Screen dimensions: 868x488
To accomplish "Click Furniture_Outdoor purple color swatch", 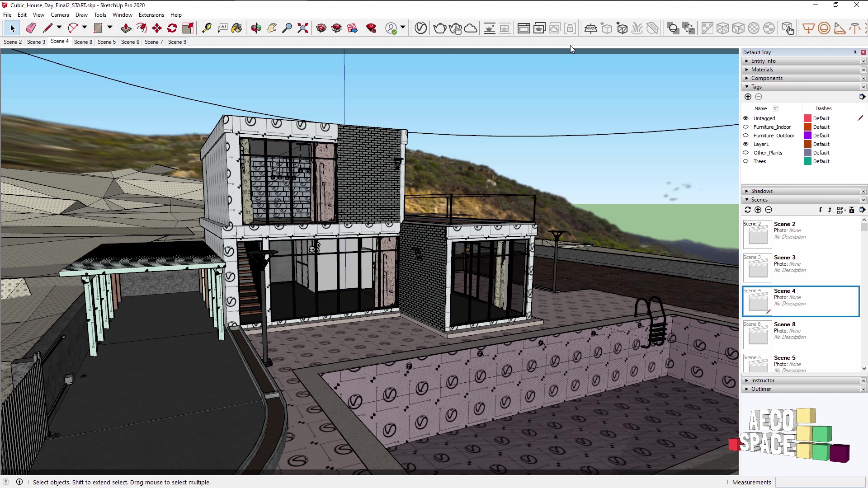I will click(807, 135).
